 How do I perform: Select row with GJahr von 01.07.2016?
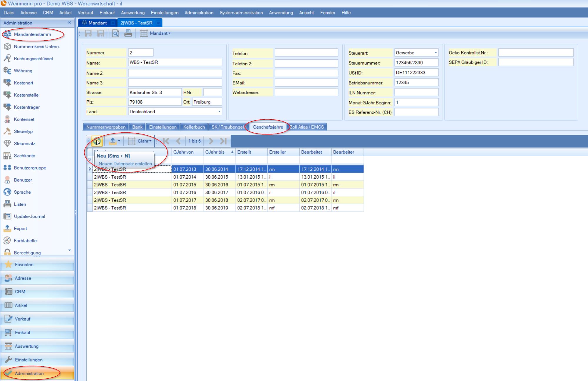click(225, 192)
